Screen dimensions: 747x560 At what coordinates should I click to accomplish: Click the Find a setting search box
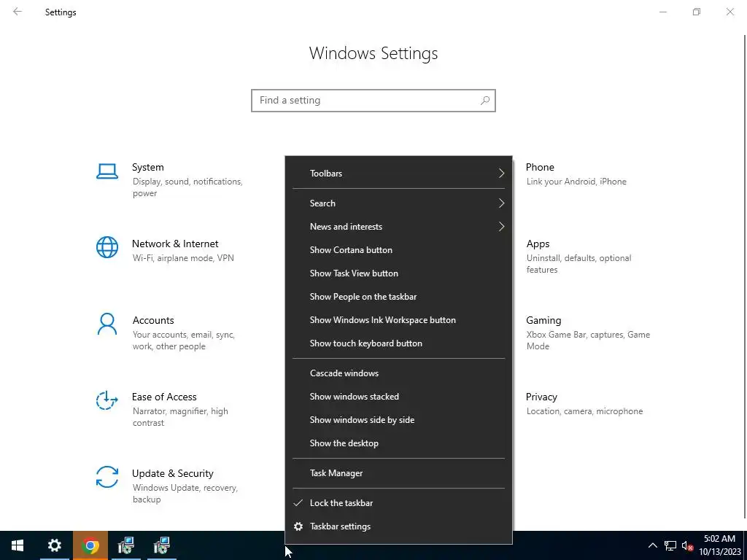tap(373, 101)
